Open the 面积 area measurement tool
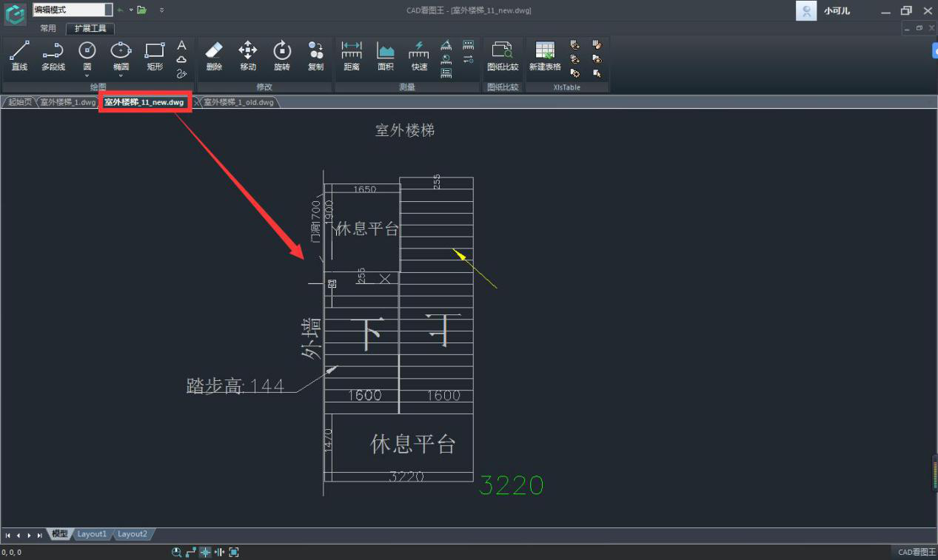This screenshot has height=560, width=938. [x=385, y=55]
